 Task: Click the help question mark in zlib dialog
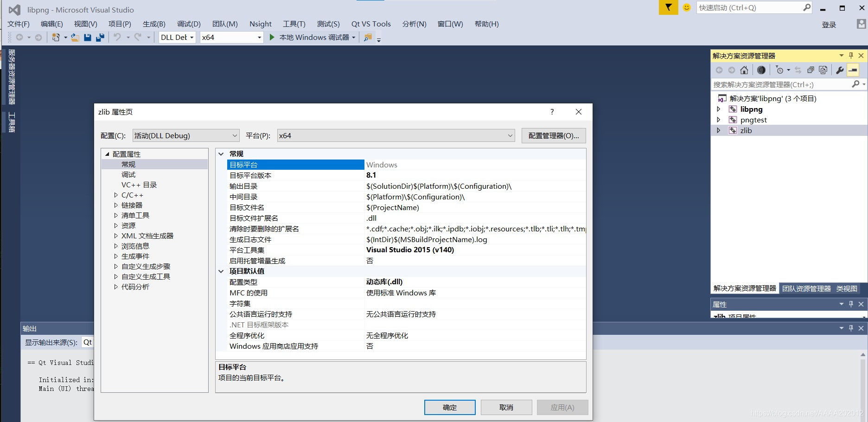tap(552, 112)
